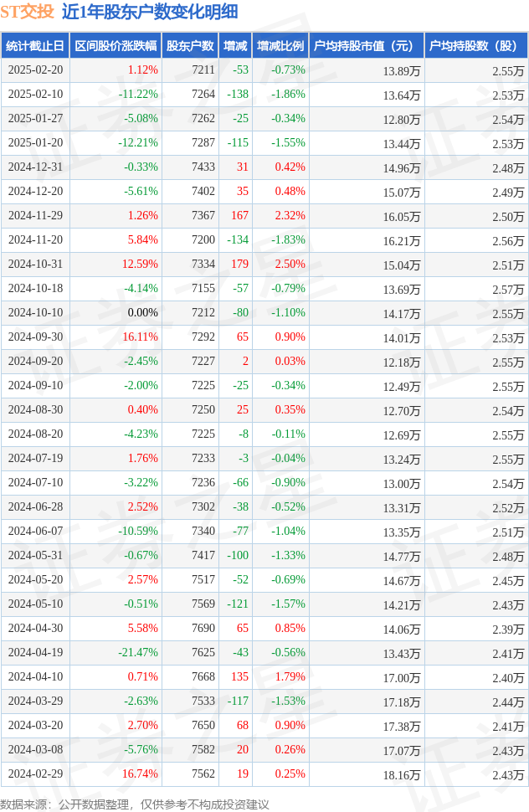Click the -21.47% price change cell

pos(138,653)
